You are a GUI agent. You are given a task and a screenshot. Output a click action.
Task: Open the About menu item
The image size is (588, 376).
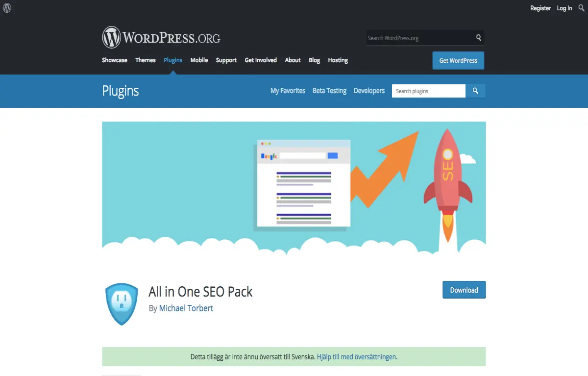tap(293, 60)
